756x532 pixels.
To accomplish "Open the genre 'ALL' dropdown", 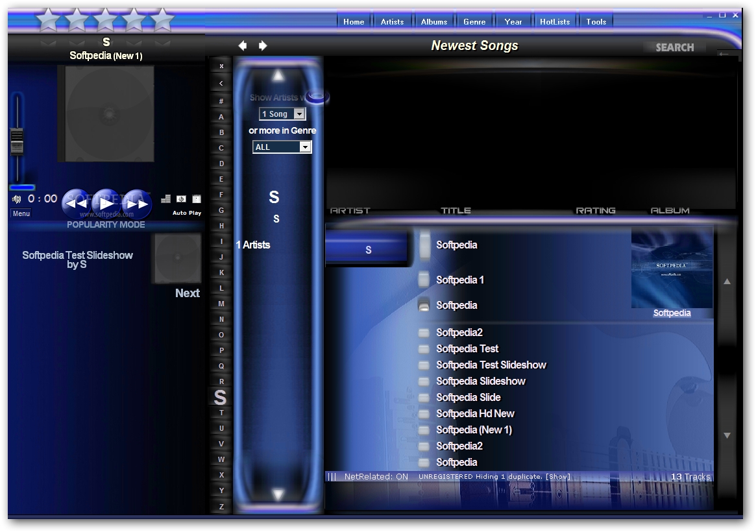I will coord(305,147).
